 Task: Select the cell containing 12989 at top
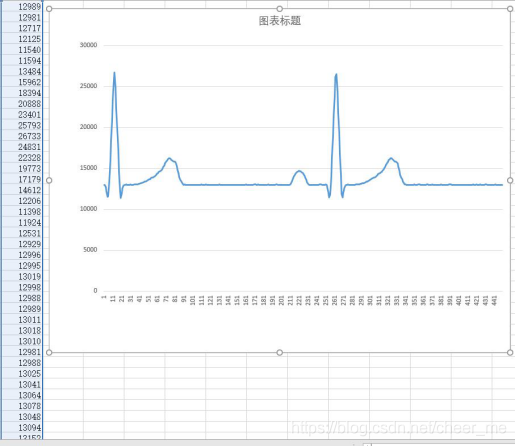(22, 7)
